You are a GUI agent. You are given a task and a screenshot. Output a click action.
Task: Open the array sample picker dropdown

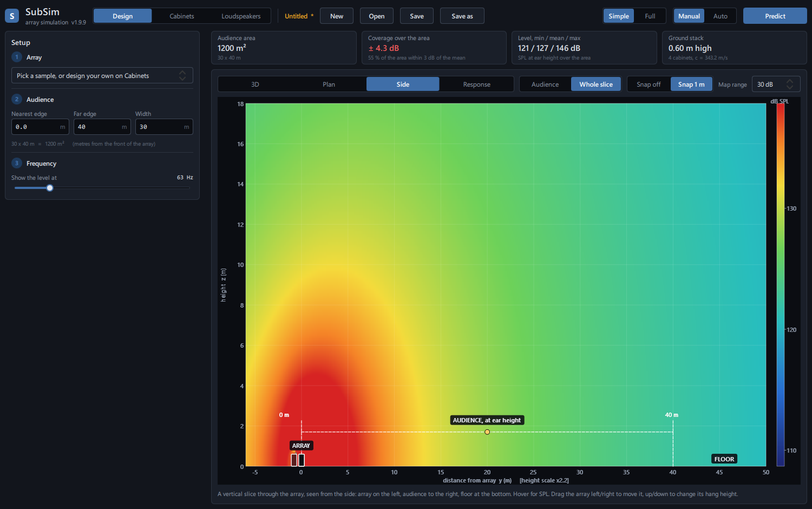[102, 76]
